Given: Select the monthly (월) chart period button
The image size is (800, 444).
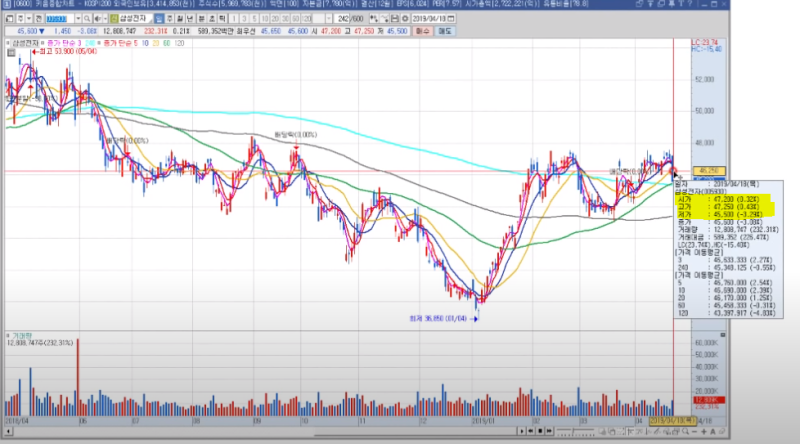Looking at the screenshot, I should tap(180, 18).
